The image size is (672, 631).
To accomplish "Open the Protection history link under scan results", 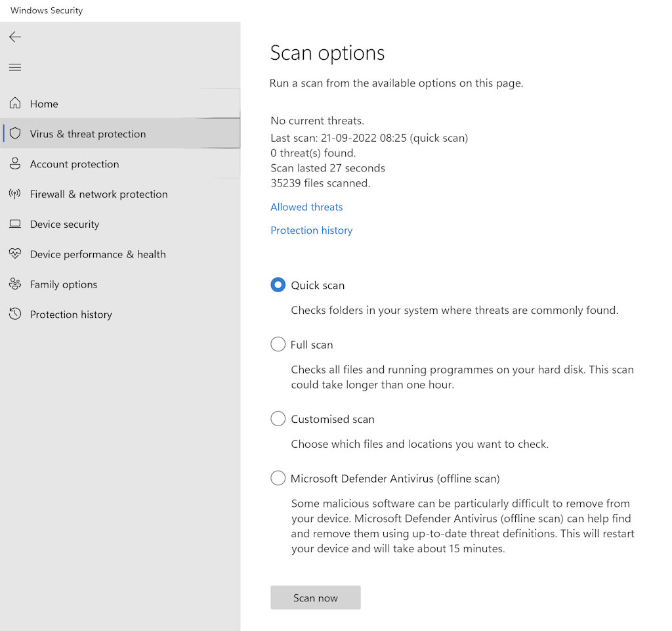I will (x=312, y=230).
